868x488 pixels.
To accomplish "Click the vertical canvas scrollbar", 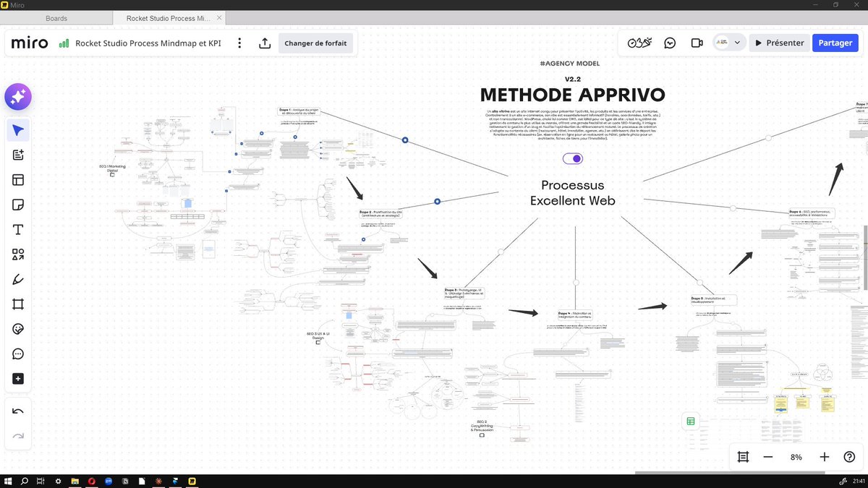I will 865,258.
